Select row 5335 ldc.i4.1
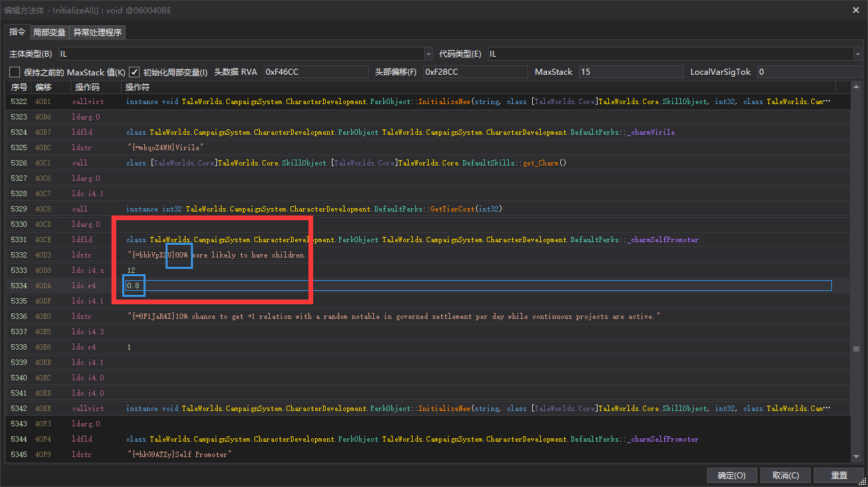The height and width of the screenshot is (487, 868). click(429, 301)
